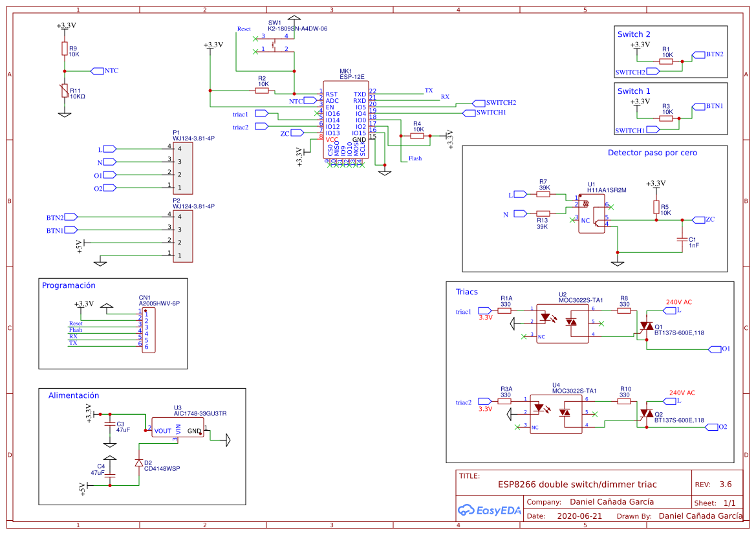Select optocoupler U2 MOC3022S-TA1
The width and height of the screenshot is (756, 535).
[x=563, y=323]
